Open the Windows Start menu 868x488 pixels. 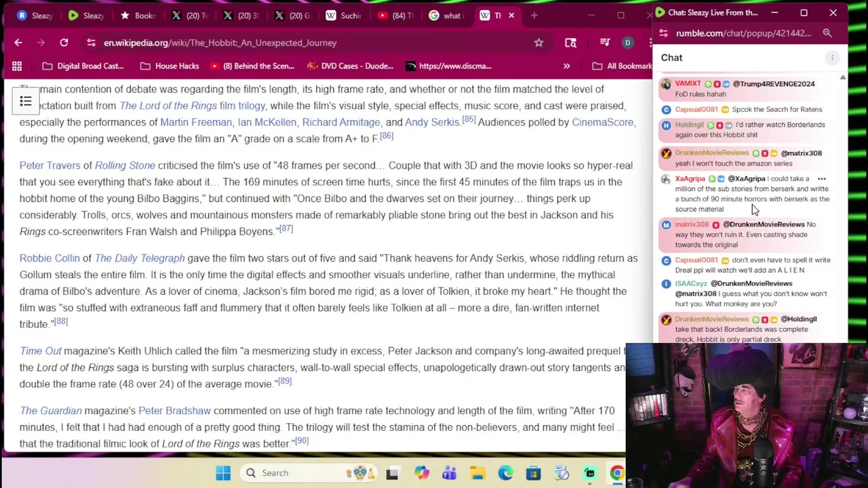tap(223, 472)
